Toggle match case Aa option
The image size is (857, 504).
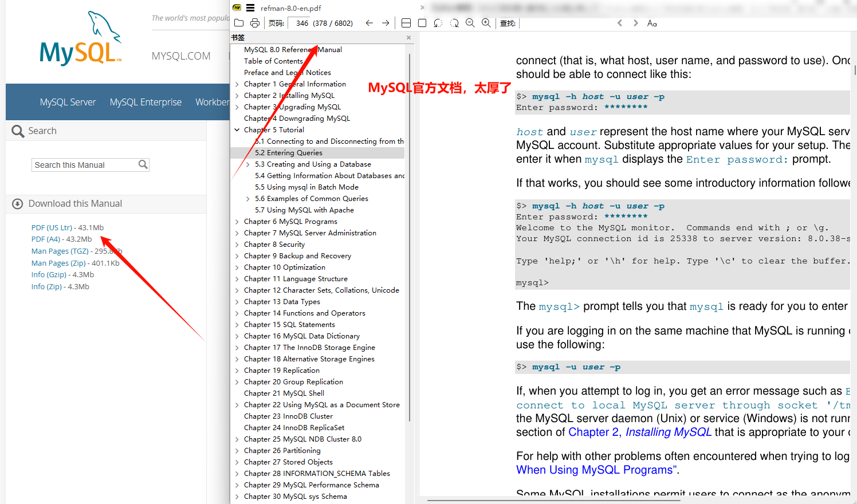pos(652,23)
